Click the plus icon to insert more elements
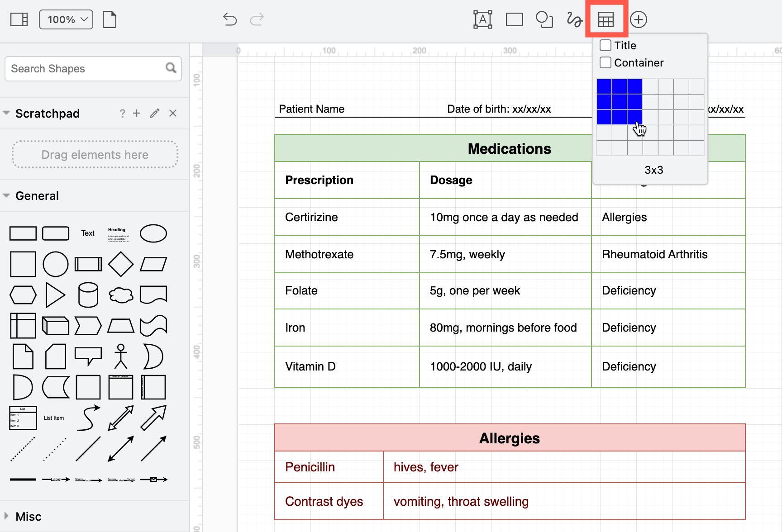The width and height of the screenshot is (782, 532). pyautogui.click(x=639, y=19)
